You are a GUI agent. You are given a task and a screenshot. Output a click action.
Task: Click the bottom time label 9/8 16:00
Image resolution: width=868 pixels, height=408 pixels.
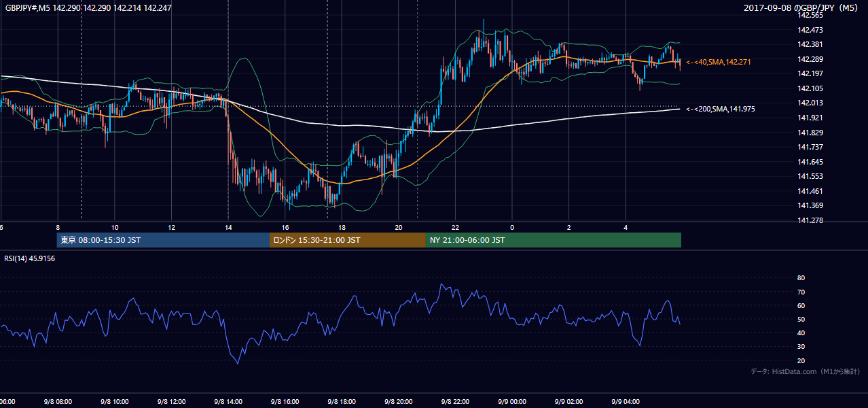tap(285, 402)
